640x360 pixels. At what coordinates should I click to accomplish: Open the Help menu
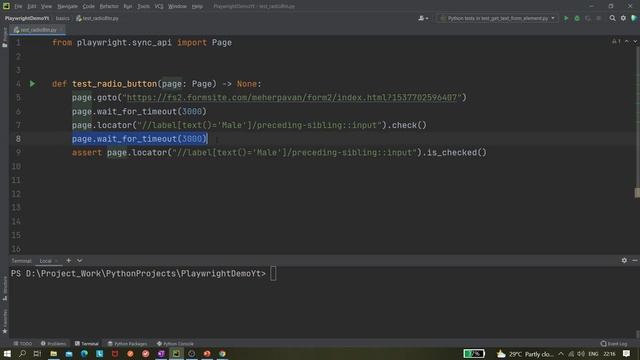tap(197, 6)
